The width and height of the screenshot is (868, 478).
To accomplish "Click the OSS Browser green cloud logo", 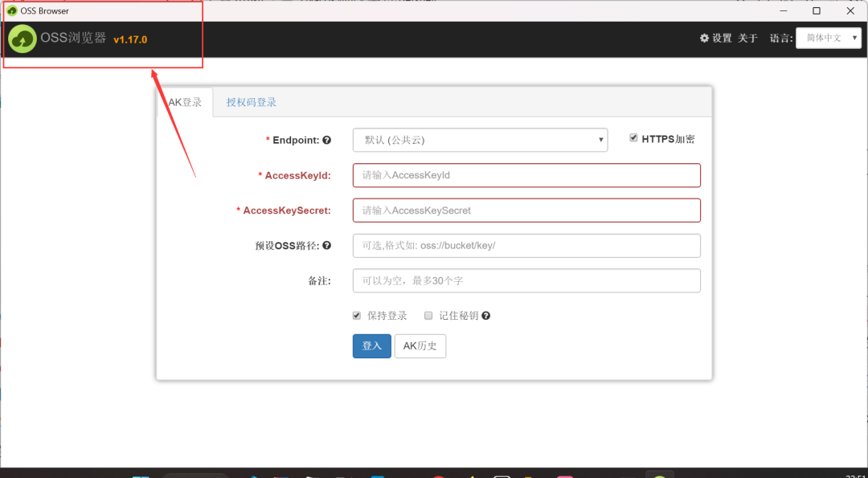I will (x=23, y=39).
